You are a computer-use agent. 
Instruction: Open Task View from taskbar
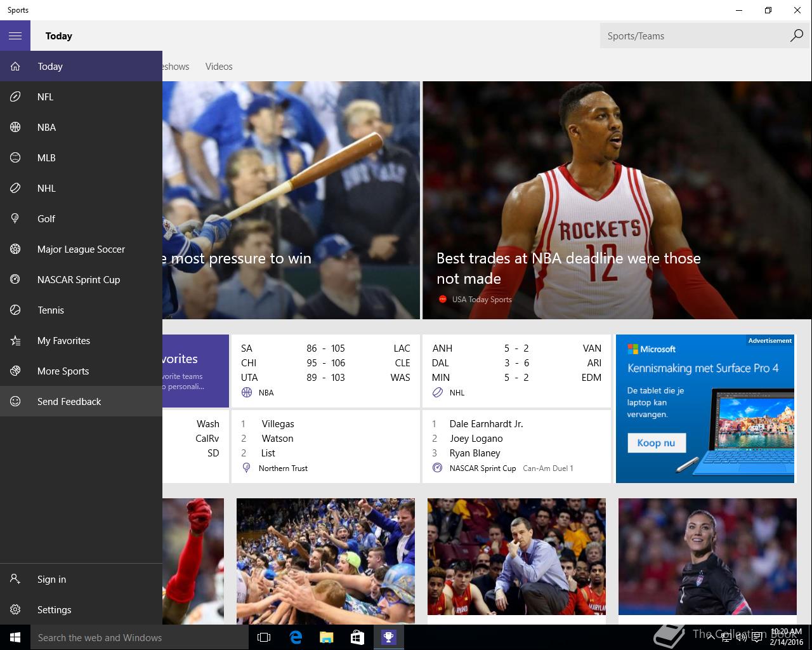pyautogui.click(x=264, y=637)
